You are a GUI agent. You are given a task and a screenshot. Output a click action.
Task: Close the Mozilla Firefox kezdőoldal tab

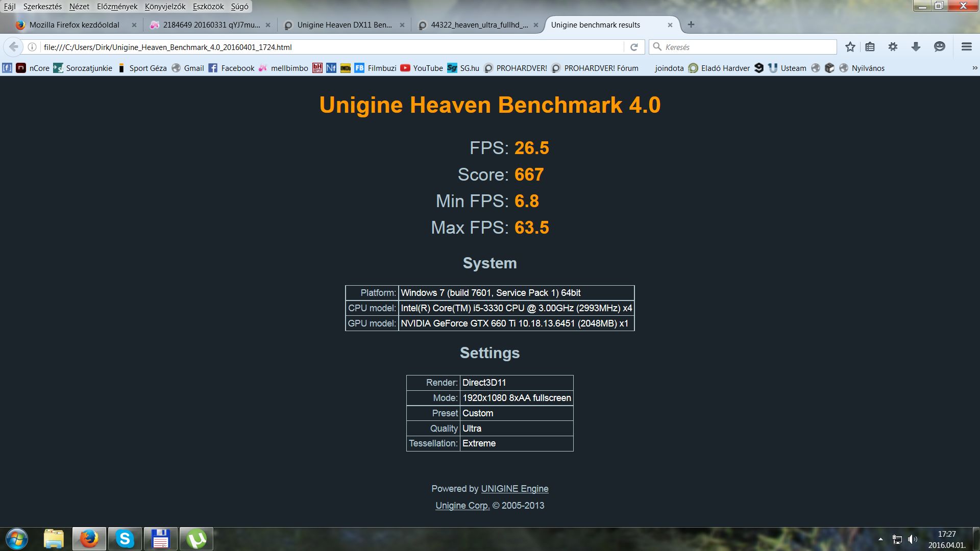(134, 24)
